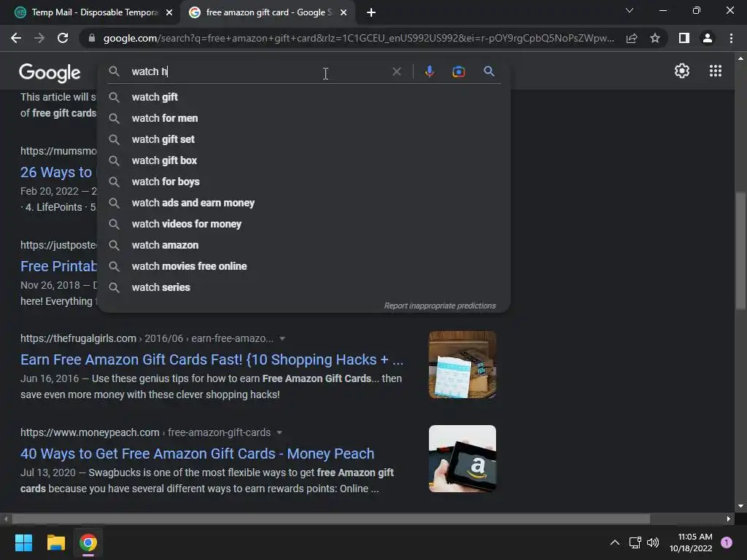Click the vertical page scrollbar thumb
The image size is (747, 560).
pyautogui.click(x=740, y=251)
